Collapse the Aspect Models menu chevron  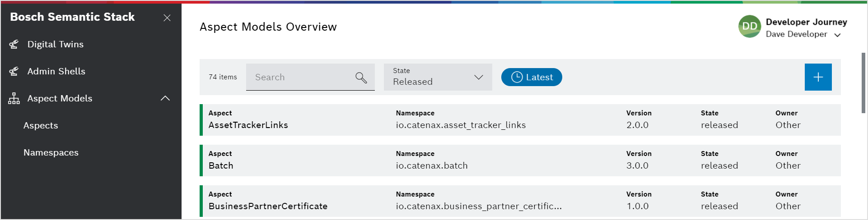coord(165,98)
